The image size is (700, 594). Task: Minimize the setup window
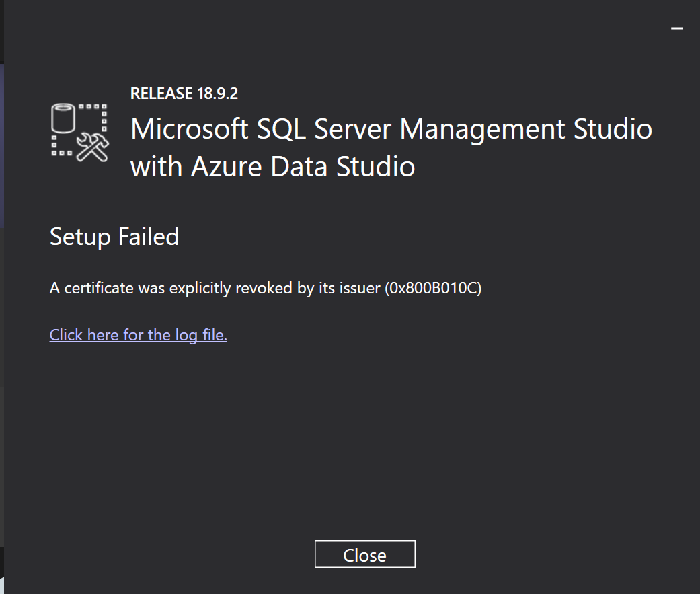tap(677, 28)
